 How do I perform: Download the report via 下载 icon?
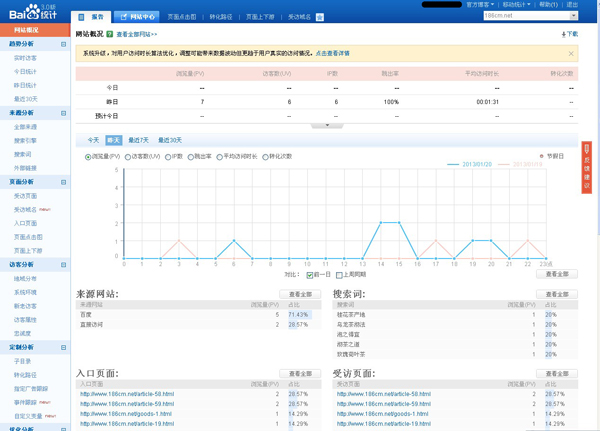tap(570, 34)
